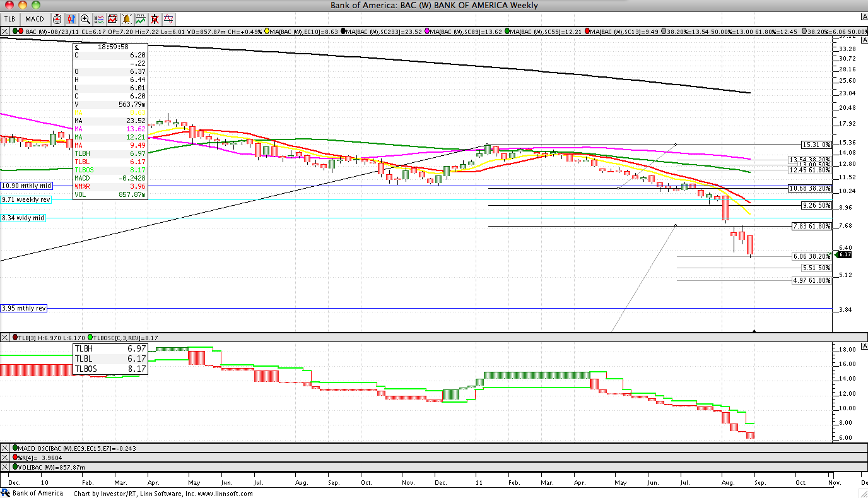Image resolution: width=868 pixels, height=498 pixels.
Task: Close the MACD OSC pane with X box
Action: (5, 448)
